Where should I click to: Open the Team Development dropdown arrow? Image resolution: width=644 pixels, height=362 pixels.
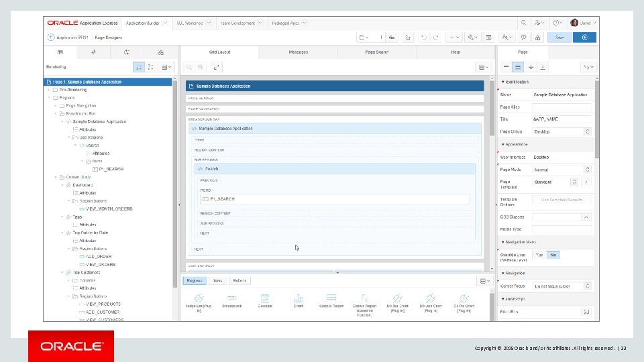tap(260, 23)
